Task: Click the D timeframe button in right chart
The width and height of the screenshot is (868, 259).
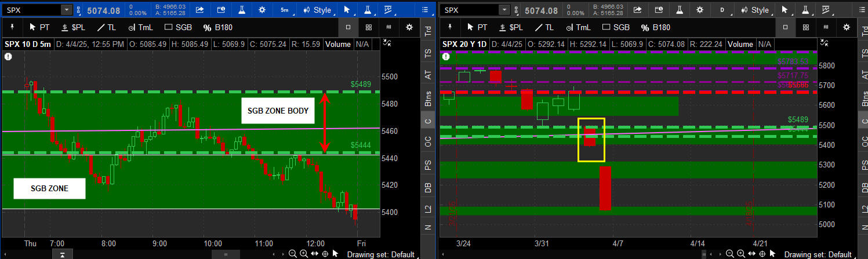Action: click(x=722, y=10)
